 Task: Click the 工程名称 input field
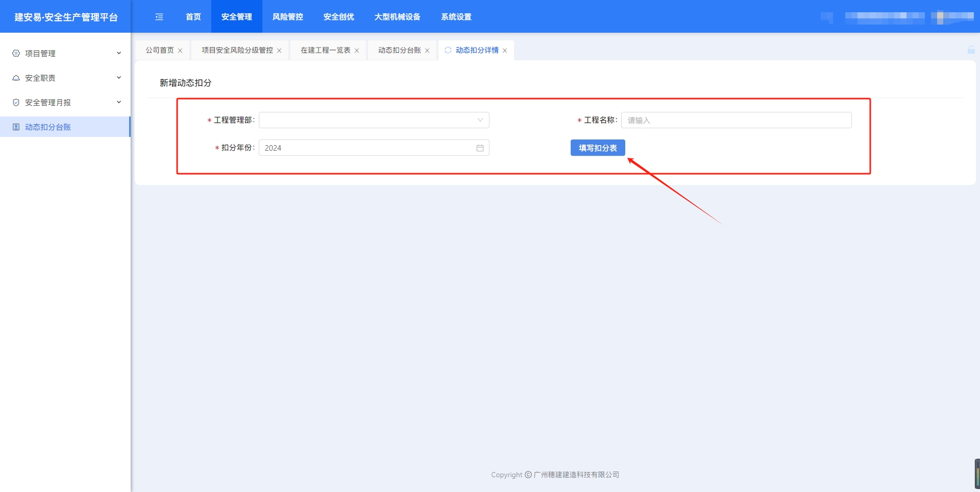point(736,120)
